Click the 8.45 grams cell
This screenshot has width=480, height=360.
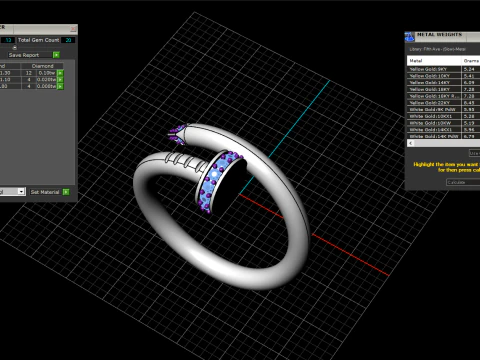471,103
